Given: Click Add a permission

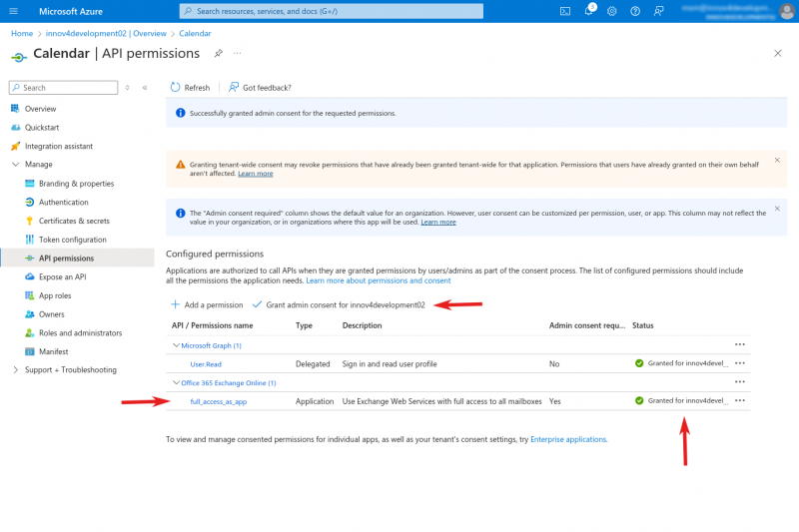Looking at the screenshot, I should click(x=207, y=305).
